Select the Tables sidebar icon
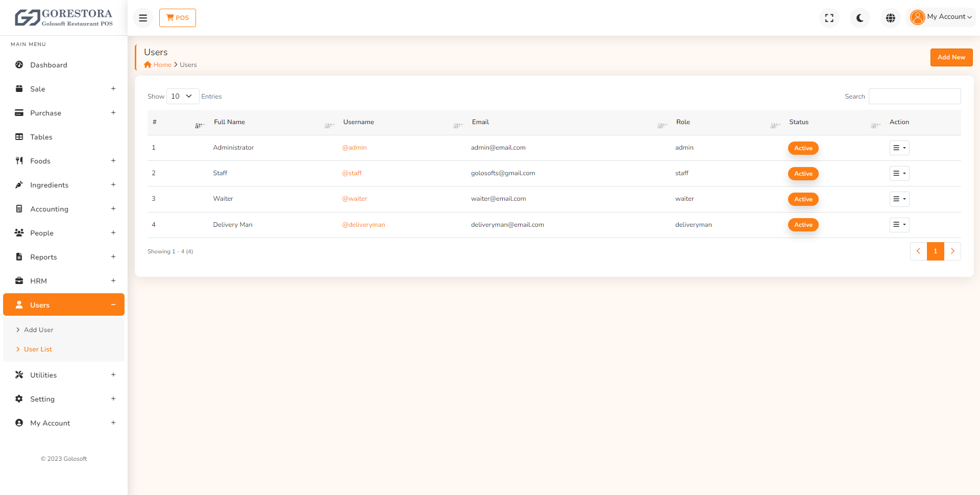Viewport: 980px width, 495px height. [19, 137]
